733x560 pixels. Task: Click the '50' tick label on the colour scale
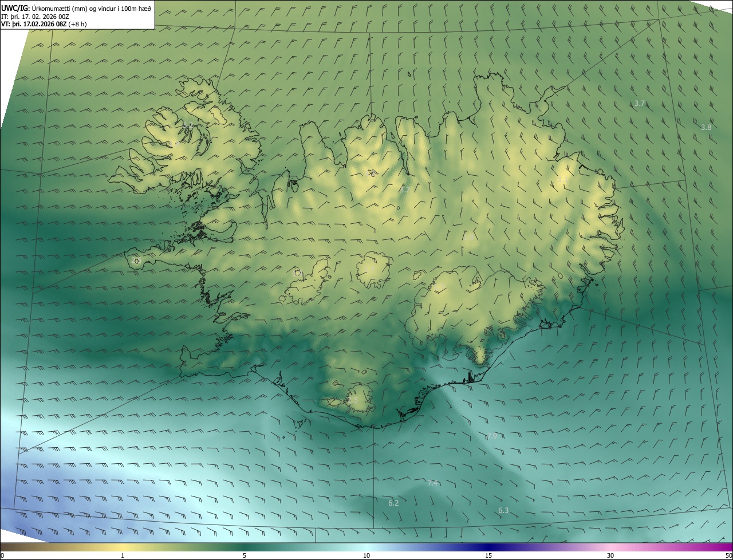click(728, 555)
